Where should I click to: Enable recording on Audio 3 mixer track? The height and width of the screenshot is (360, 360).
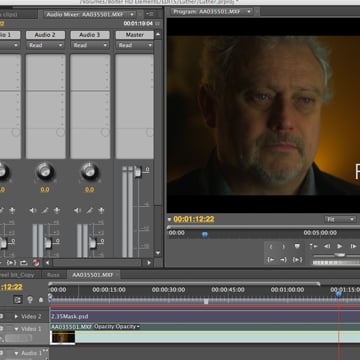point(101,210)
